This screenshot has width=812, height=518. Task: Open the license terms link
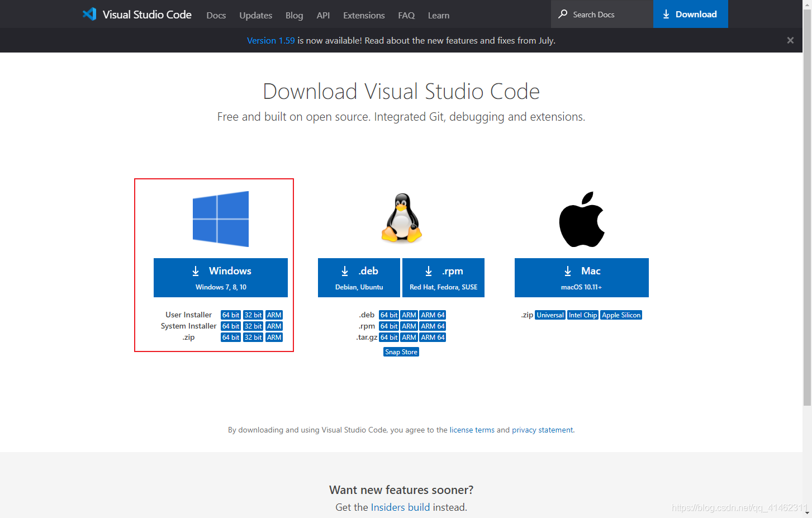tap(472, 430)
